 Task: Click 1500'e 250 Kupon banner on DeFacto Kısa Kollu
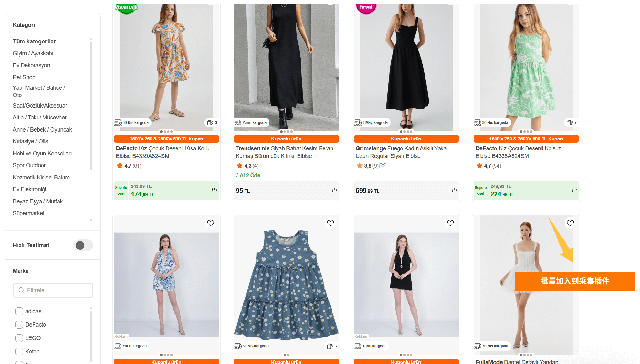coord(167,139)
